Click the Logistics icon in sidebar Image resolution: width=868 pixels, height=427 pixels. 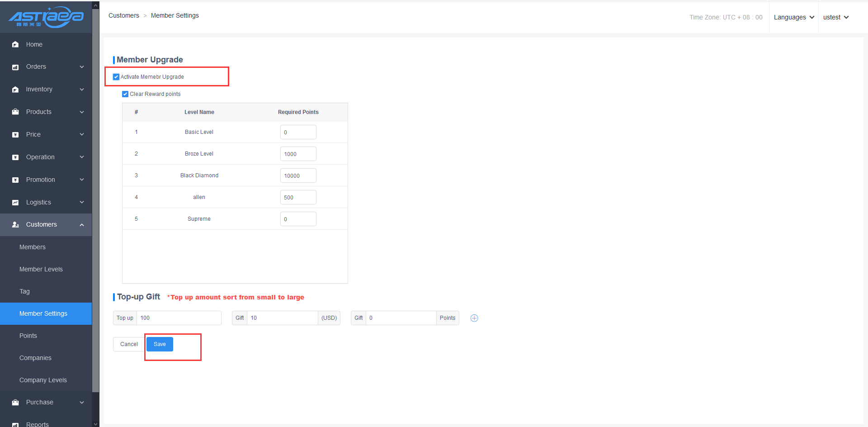[15, 203]
